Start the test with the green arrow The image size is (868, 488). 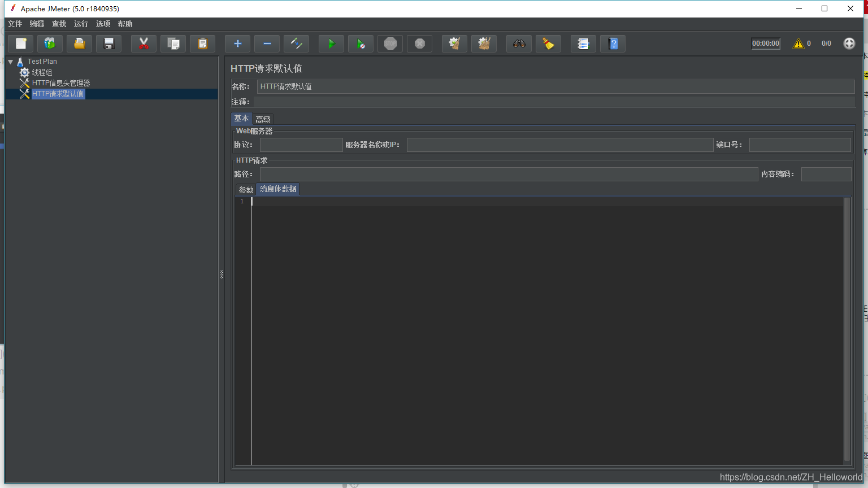click(331, 43)
